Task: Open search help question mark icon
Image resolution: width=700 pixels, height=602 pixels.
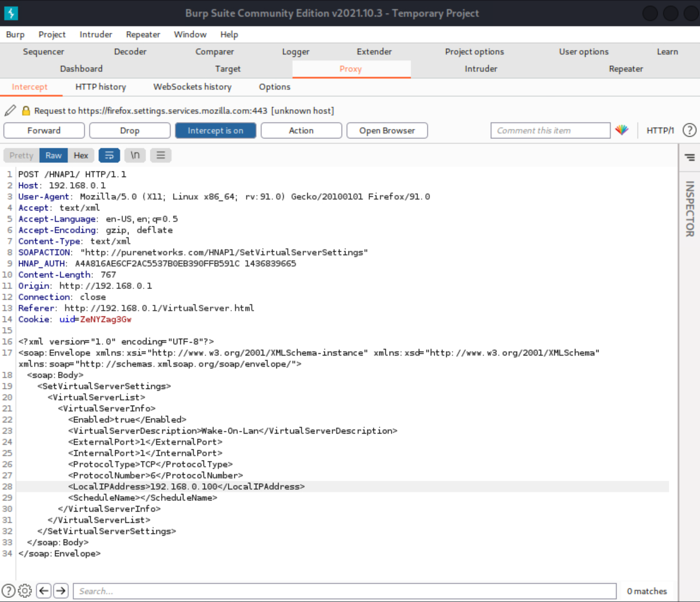Action: 8,591
